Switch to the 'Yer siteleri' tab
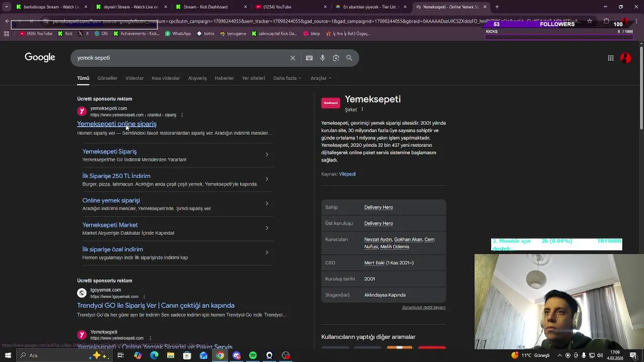This screenshot has width=644, height=362. [x=254, y=78]
